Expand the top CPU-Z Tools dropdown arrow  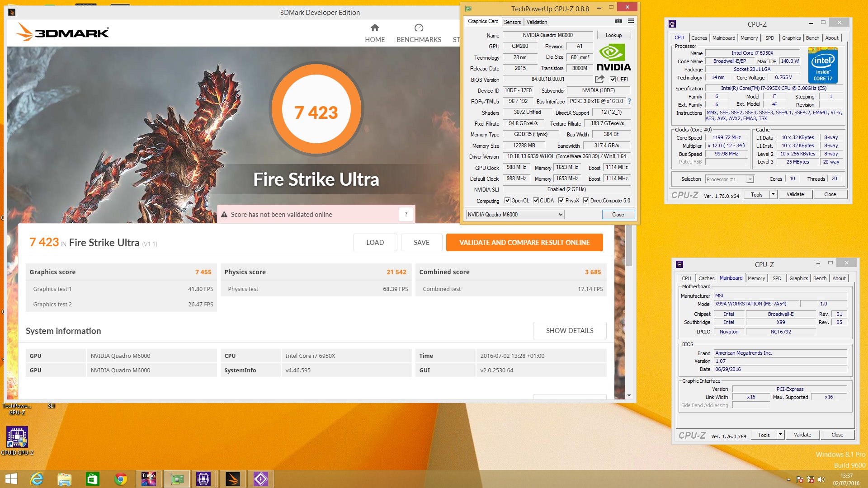(773, 194)
